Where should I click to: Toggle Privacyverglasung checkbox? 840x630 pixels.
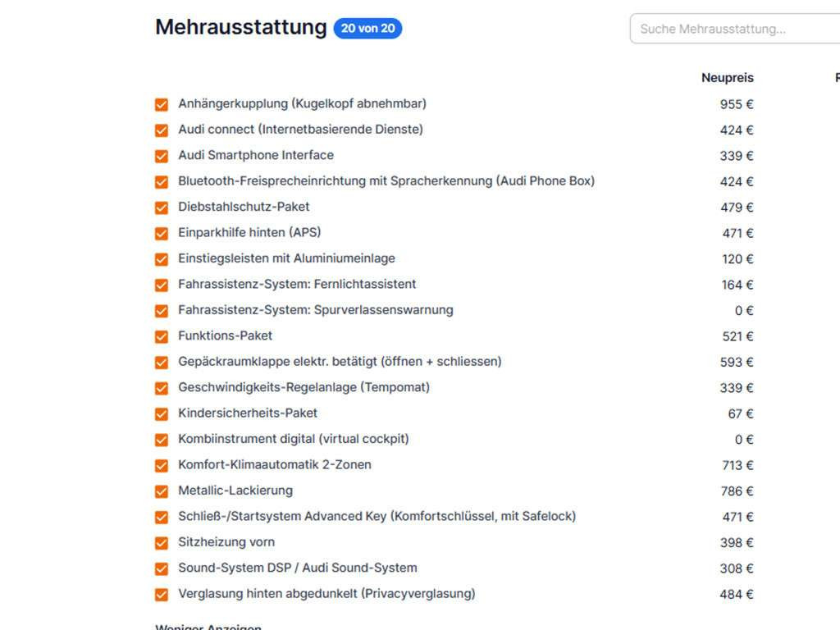coord(162,595)
